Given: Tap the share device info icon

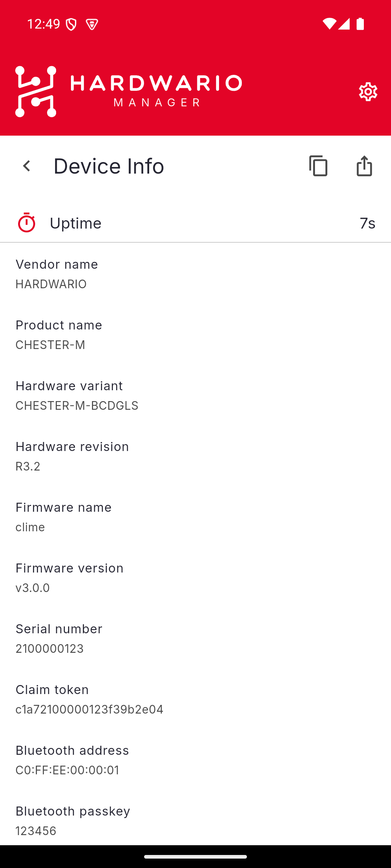Looking at the screenshot, I should point(364,166).
